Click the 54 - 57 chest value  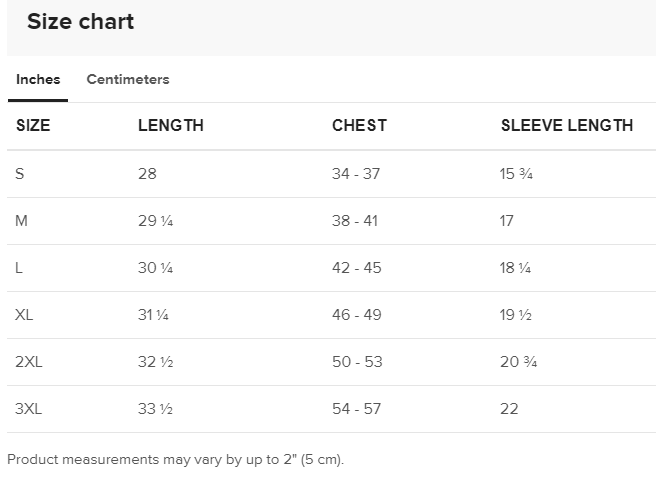357,409
